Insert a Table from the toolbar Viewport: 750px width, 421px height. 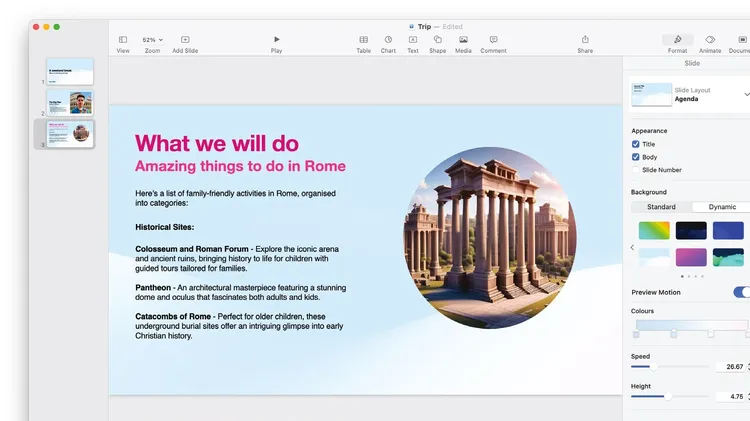[x=363, y=40]
